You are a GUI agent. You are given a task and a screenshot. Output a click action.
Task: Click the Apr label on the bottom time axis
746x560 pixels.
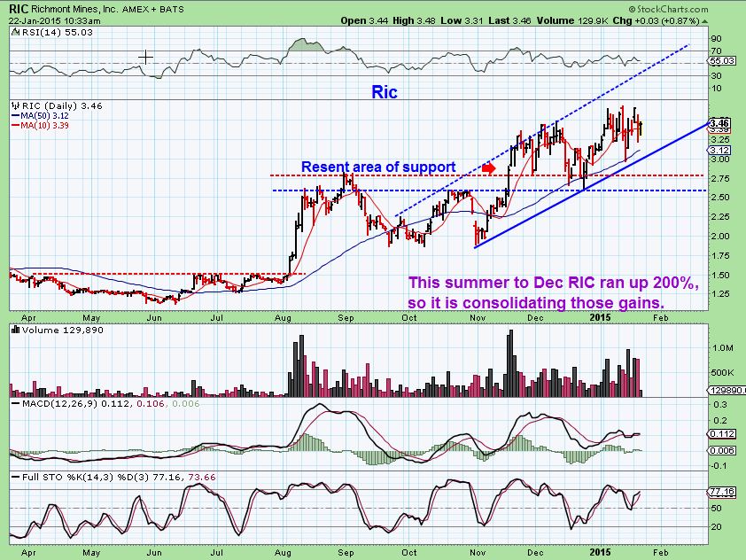[28, 553]
